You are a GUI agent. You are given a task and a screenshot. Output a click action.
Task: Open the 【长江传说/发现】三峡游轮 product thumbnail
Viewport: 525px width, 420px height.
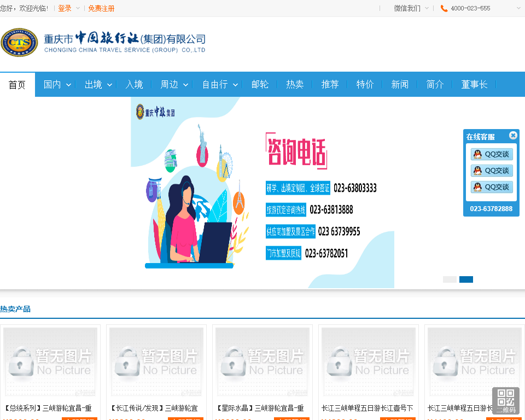(156, 361)
